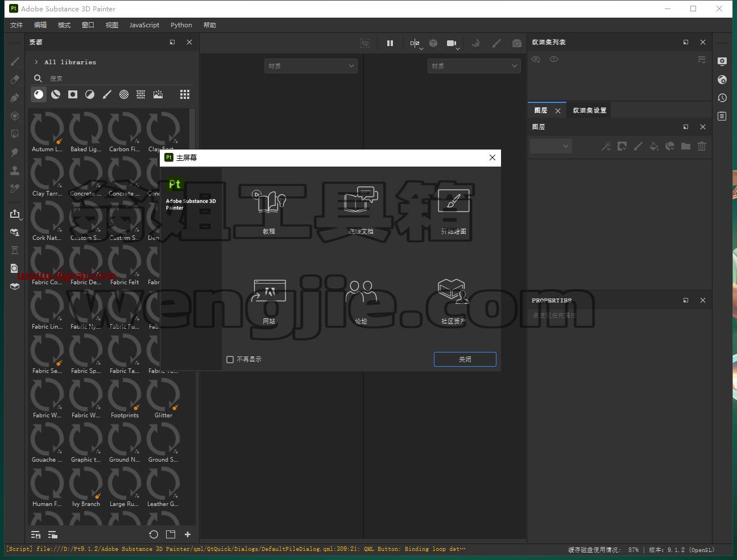737x560 pixels.
Task: Filter assets by Alphas checkered icon
Action: pyautogui.click(x=124, y=94)
